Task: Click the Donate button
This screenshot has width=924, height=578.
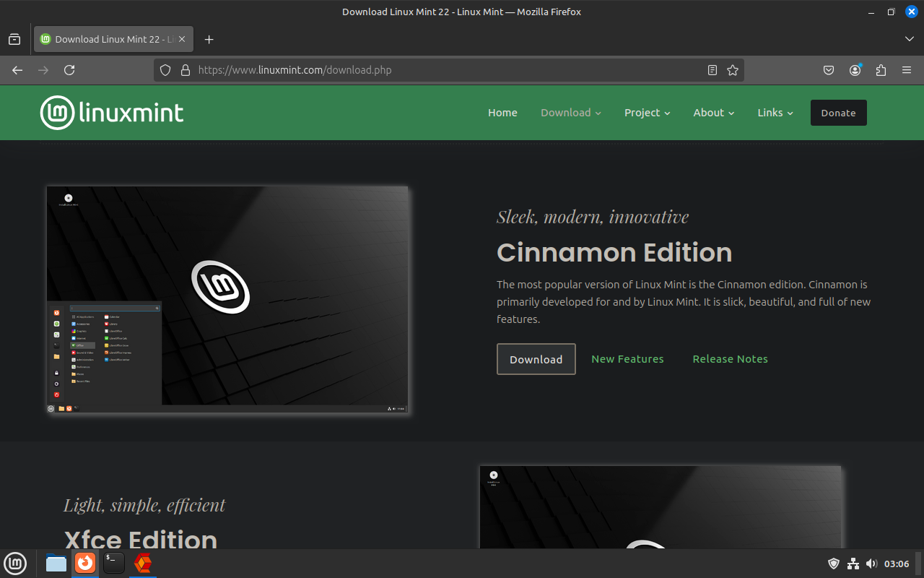Action: point(838,113)
